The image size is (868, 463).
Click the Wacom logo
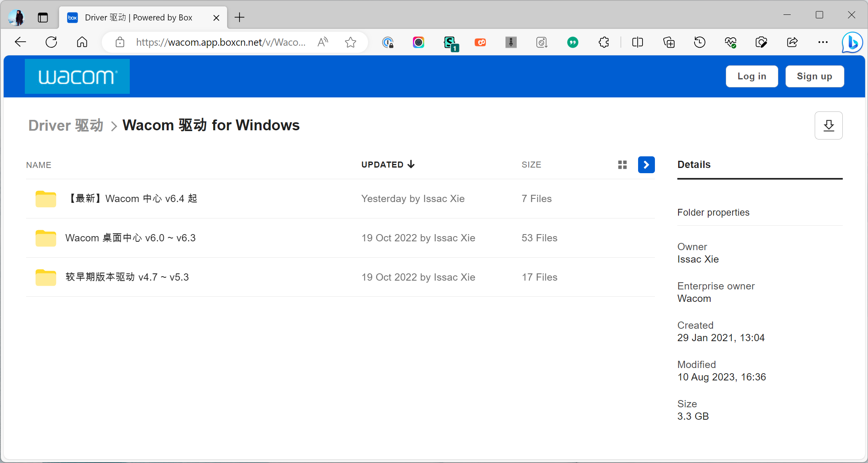77,76
